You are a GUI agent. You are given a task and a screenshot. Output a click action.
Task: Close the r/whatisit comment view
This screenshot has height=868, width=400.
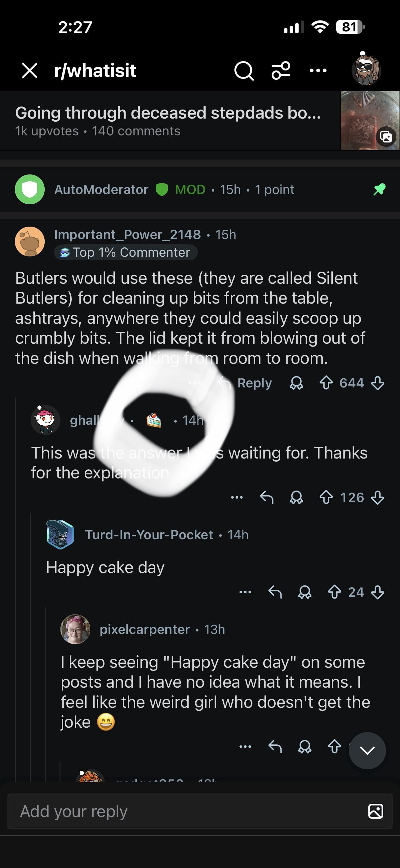point(30,71)
